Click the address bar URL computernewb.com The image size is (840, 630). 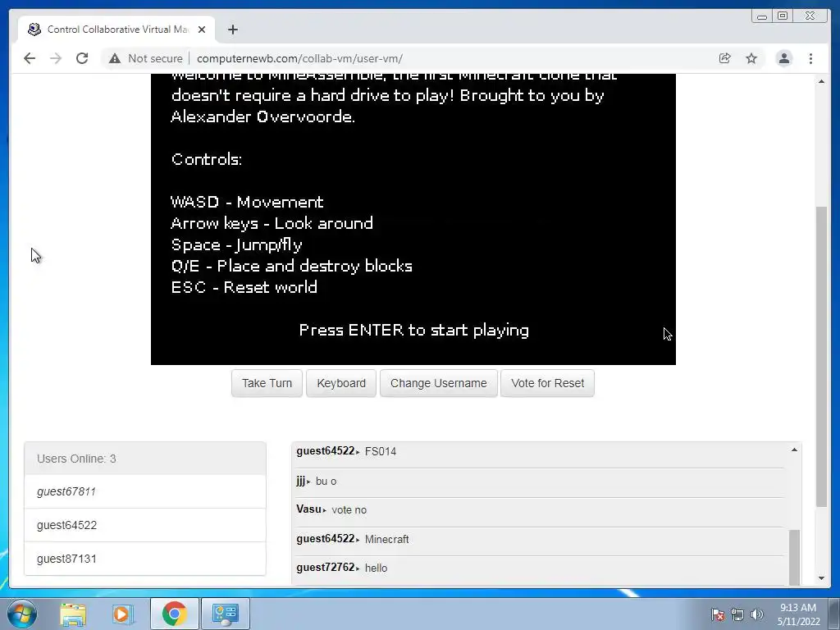pos(299,58)
